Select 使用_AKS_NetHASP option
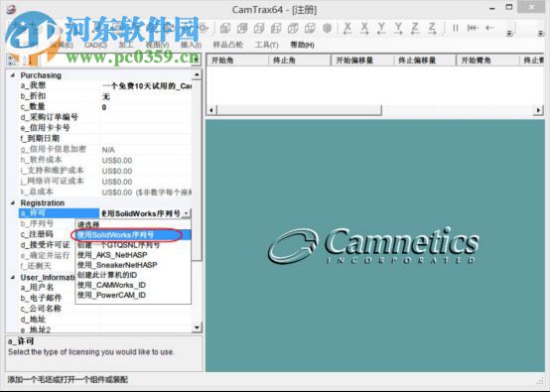Viewport: 550px width, 392px height. click(x=133, y=255)
